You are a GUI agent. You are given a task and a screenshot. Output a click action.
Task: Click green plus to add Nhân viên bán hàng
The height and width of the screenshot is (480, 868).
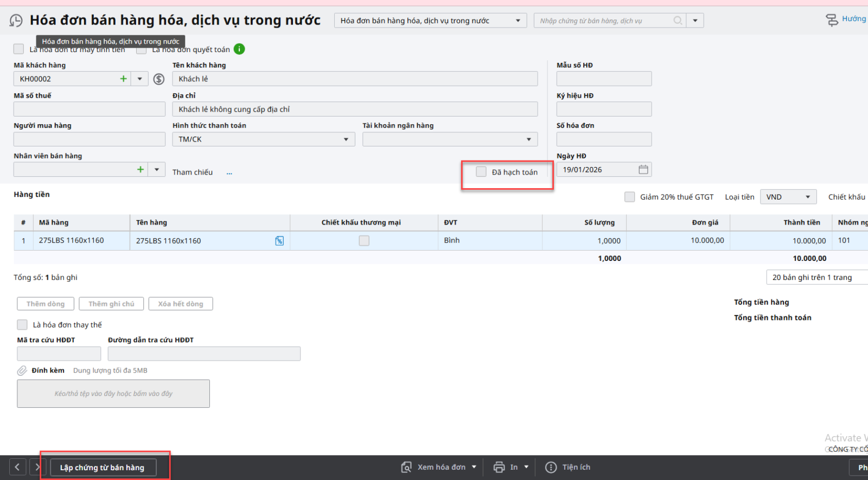pyautogui.click(x=141, y=170)
